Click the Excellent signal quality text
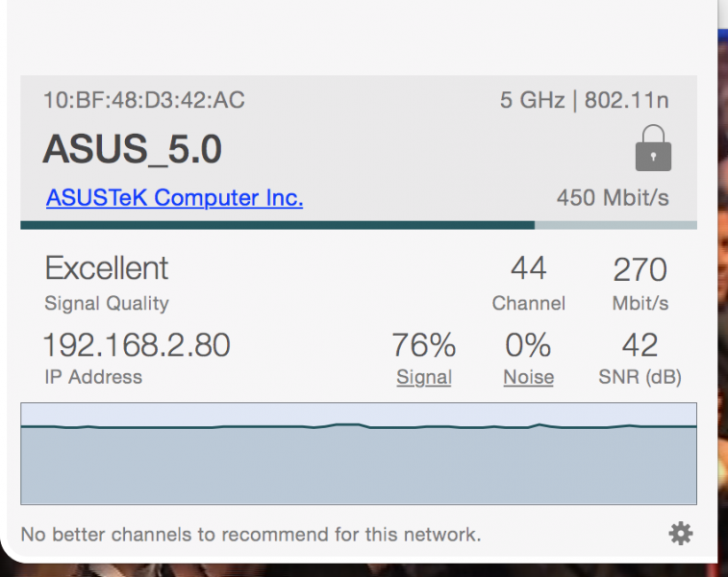Screen dimensions: 728x577 pyautogui.click(x=107, y=268)
